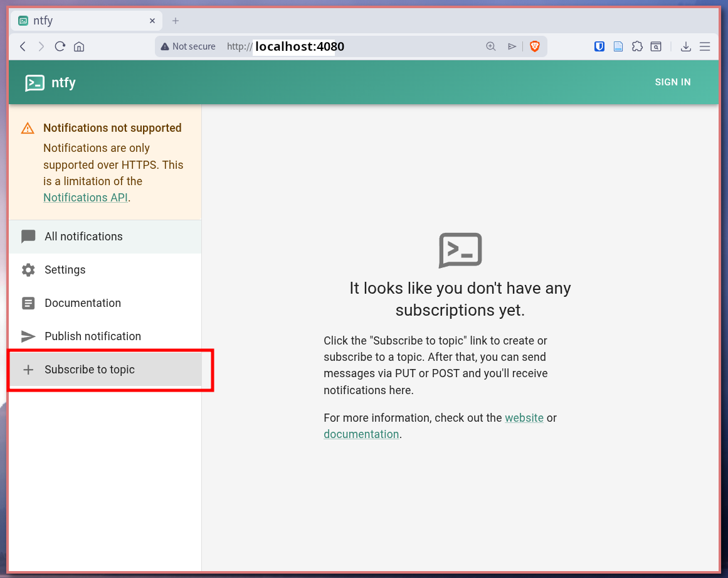The width and height of the screenshot is (728, 578).
Task: Open the Bitwarden extension
Action: 599,46
